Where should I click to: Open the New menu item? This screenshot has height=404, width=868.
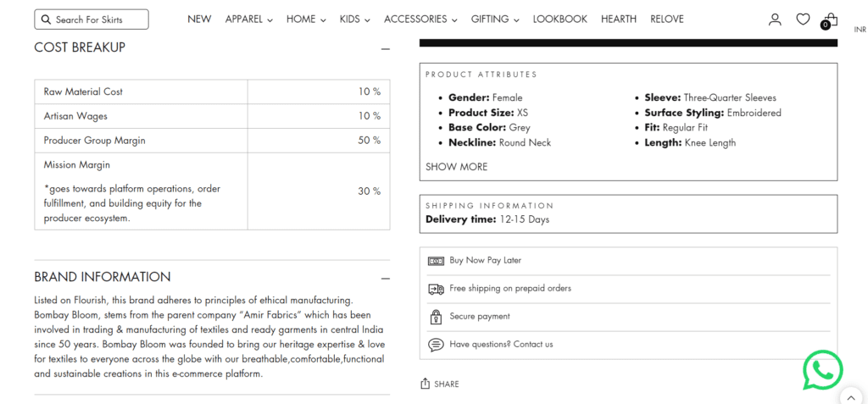click(199, 19)
